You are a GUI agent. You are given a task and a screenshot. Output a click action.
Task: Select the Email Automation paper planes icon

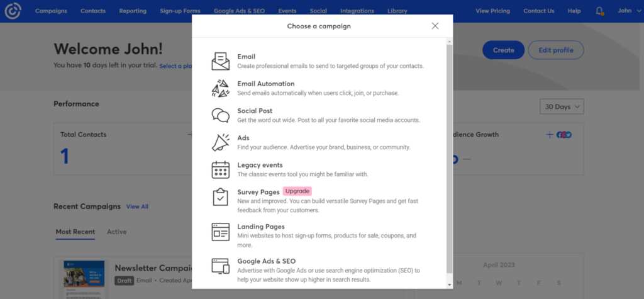[x=221, y=89]
